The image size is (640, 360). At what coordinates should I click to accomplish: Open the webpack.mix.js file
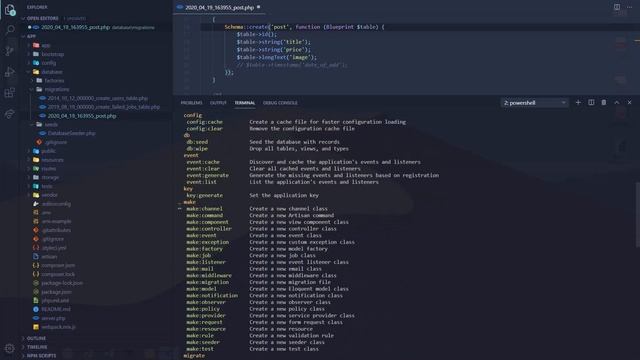click(x=58, y=327)
